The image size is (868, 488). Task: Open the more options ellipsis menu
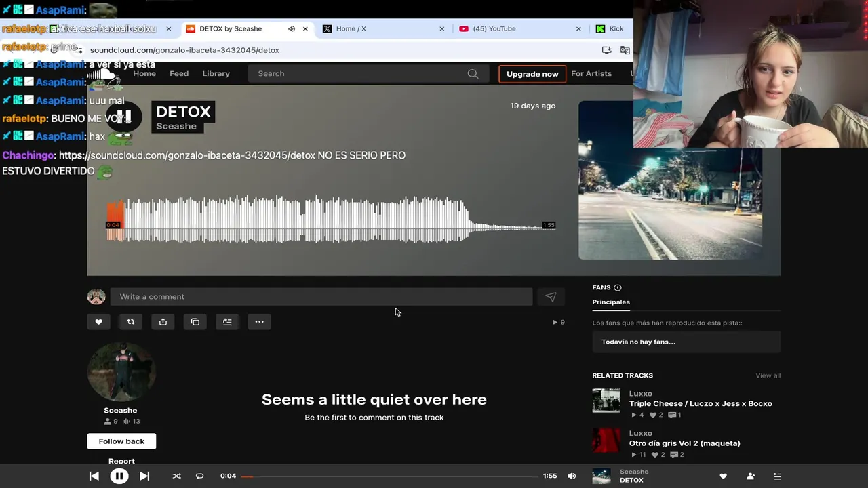click(x=259, y=322)
